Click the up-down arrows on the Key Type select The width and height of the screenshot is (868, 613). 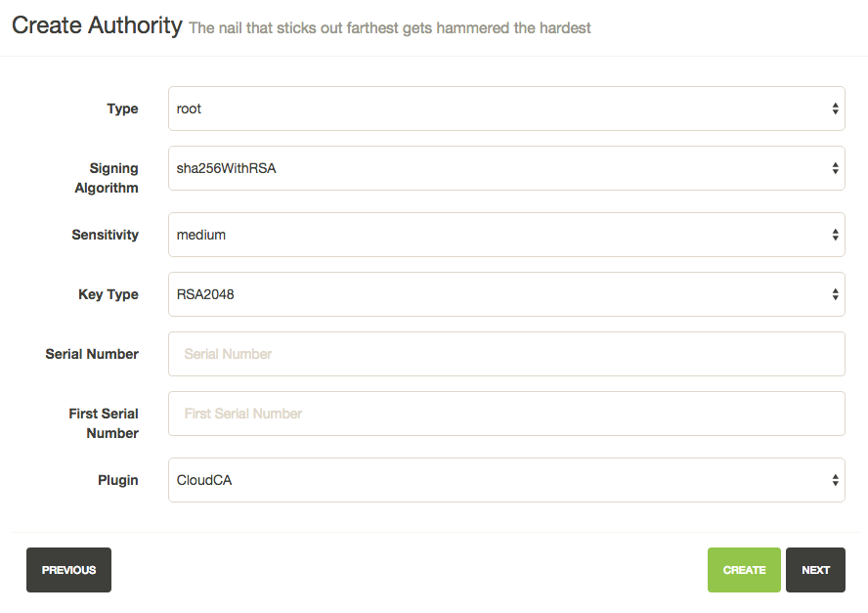point(835,294)
